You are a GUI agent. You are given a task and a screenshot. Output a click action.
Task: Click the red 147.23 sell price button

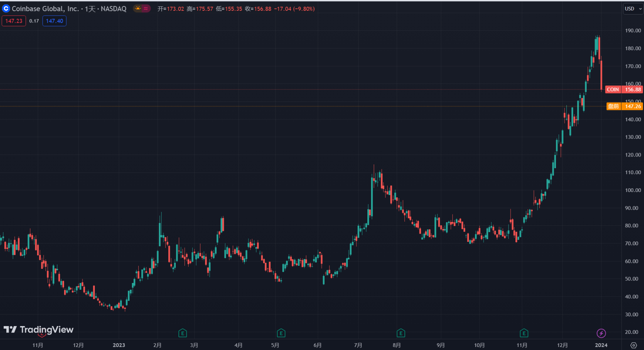[x=14, y=21]
